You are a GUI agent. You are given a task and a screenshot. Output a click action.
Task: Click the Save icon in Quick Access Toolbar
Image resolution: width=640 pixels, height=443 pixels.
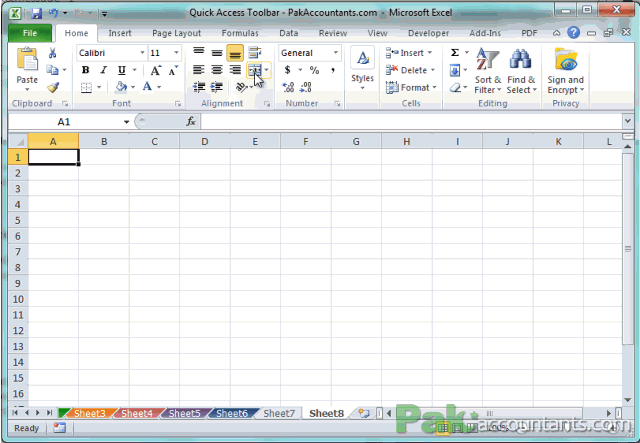37,13
